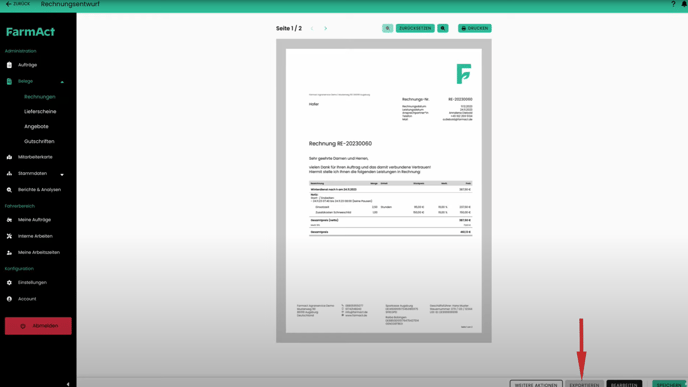688x387 pixels.
Task: Zoom in using the right magnifier button
Action: click(x=443, y=28)
